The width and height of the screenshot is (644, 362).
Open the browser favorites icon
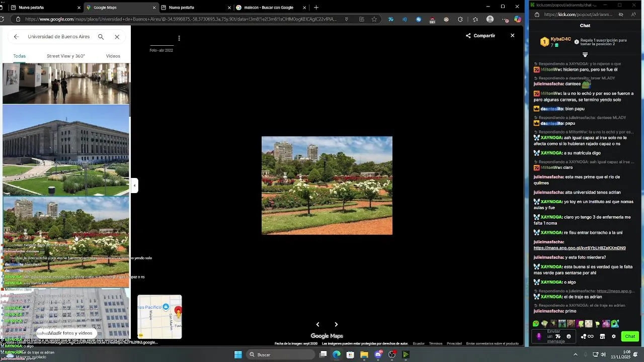coord(475,19)
